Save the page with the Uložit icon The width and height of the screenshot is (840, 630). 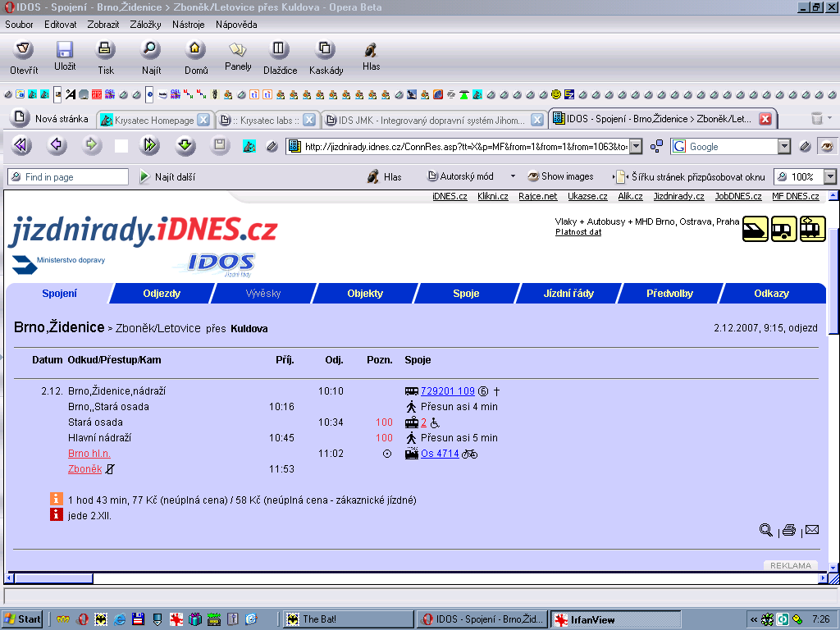pos(65,50)
